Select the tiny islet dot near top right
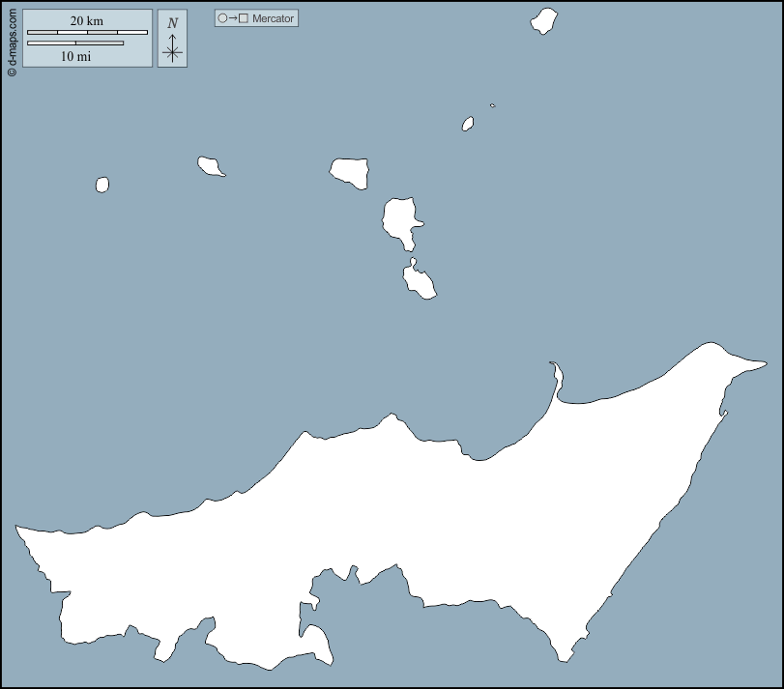Screen dimensions: 784x689 tap(493, 105)
